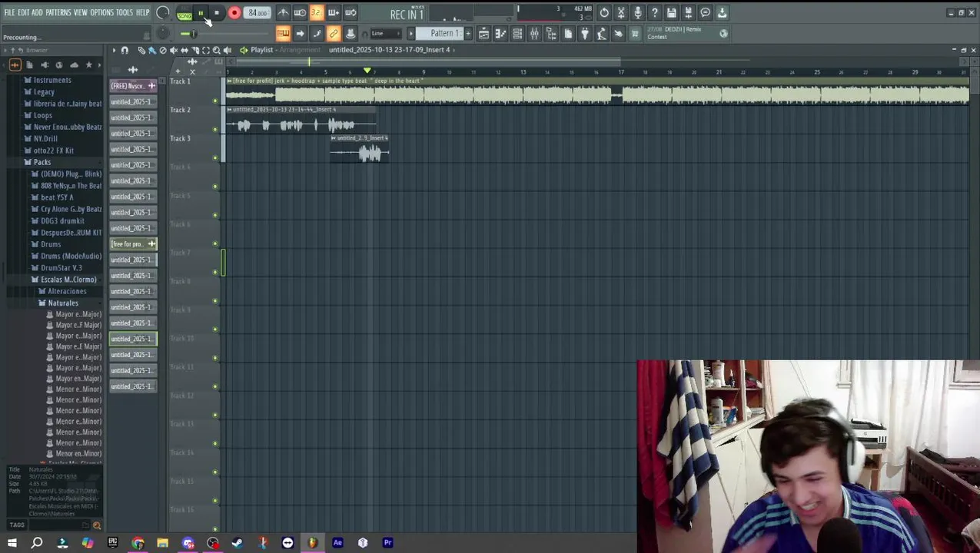The image size is (980, 553).
Task: Click the project info speech bubble icon
Action: point(706,13)
